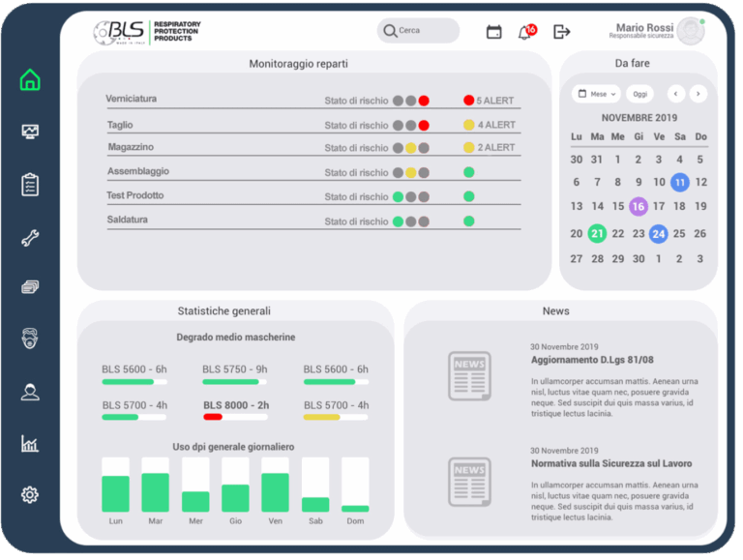Open news icon for Aggiornamento D.Lgs 81/08

coord(469,375)
